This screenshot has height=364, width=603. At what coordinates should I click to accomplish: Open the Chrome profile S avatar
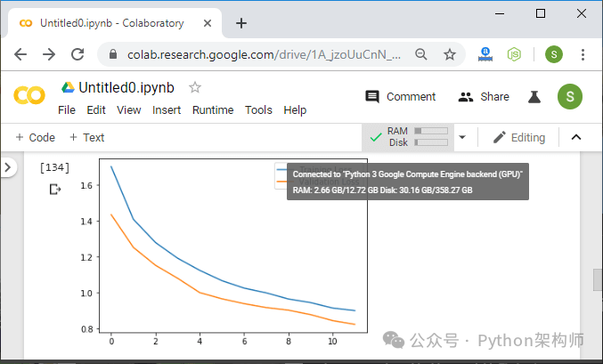click(x=554, y=54)
